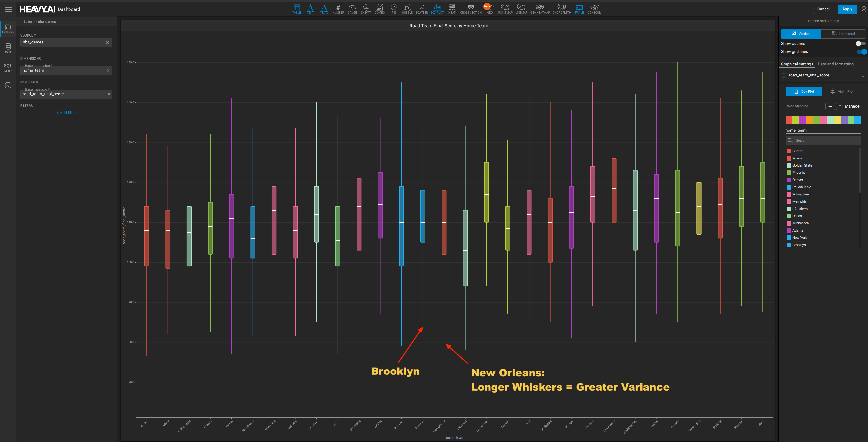Clear the nba_games source selection
Image resolution: width=868 pixels, height=442 pixels.
tap(107, 42)
